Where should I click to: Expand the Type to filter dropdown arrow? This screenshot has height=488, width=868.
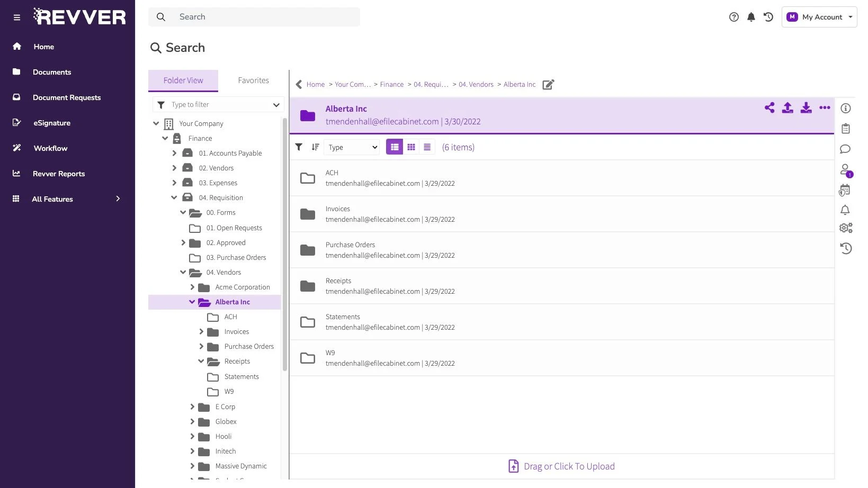coord(276,105)
